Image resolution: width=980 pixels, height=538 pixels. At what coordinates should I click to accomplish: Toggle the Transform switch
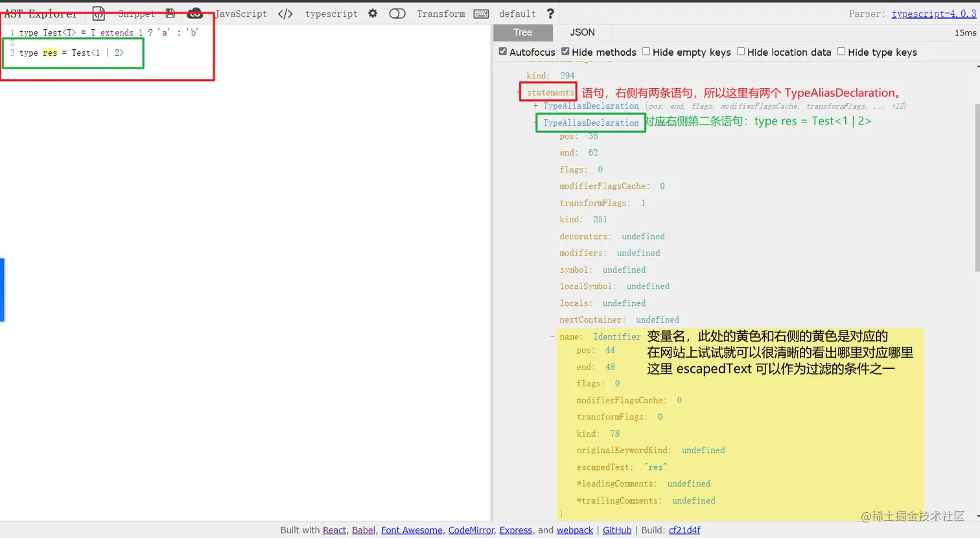tap(397, 14)
